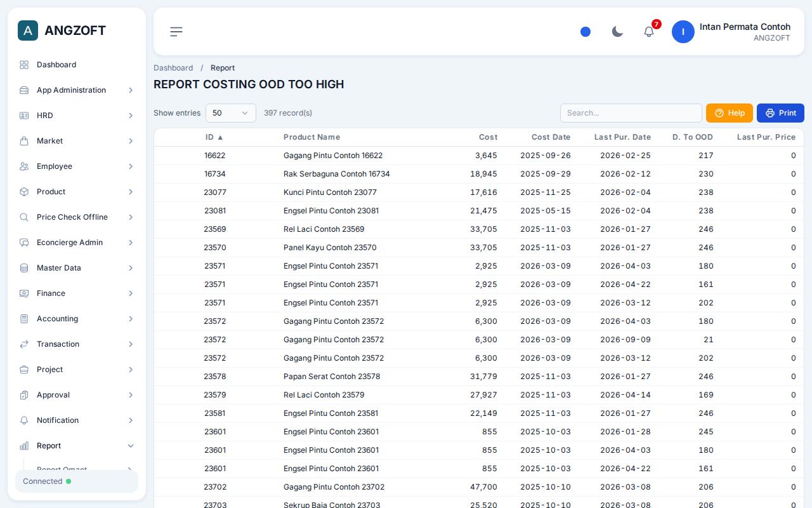Click the Project briefcase icon
The height and width of the screenshot is (508, 812).
pyautogui.click(x=24, y=370)
